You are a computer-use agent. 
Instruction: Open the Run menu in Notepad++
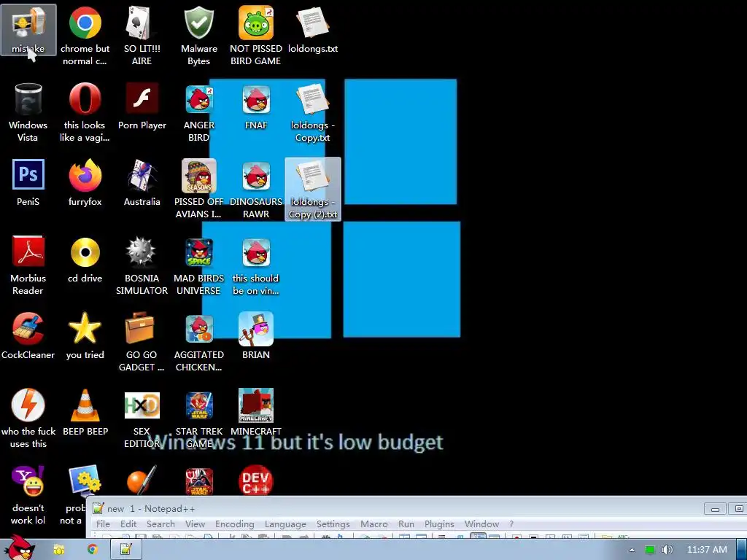406,524
